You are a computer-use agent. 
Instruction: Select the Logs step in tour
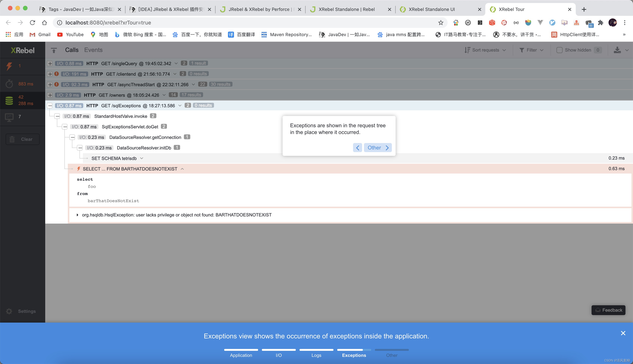tap(316, 355)
